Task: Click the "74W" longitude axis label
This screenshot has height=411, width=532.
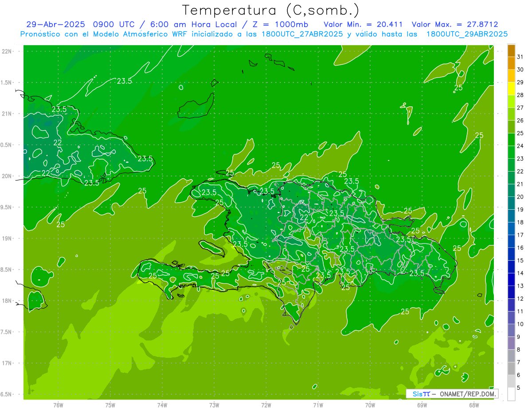Action: pyautogui.click(x=162, y=405)
